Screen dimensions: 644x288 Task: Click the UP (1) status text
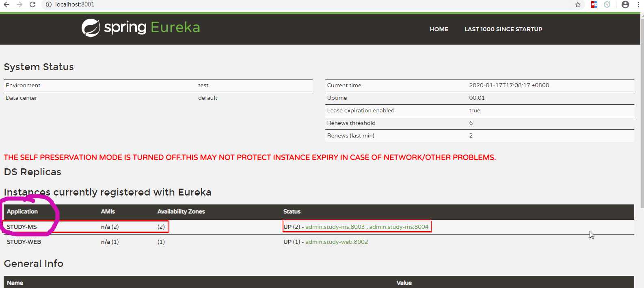click(x=292, y=242)
